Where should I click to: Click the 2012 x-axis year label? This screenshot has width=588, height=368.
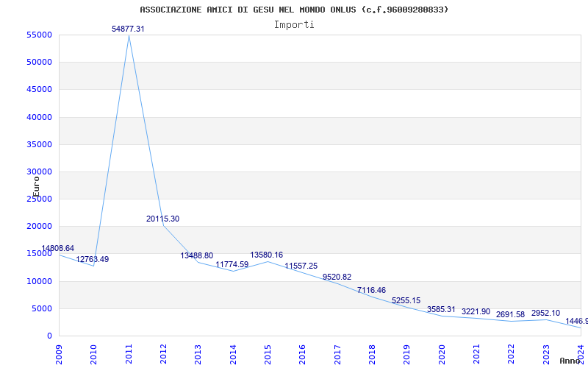pos(163,355)
